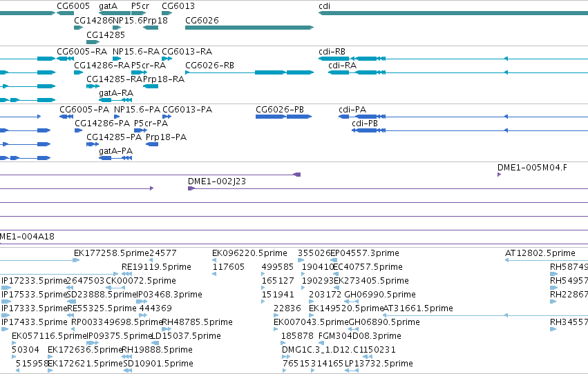Click the EP04557.3prime EST label
588x374 pixels.
click(365, 253)
